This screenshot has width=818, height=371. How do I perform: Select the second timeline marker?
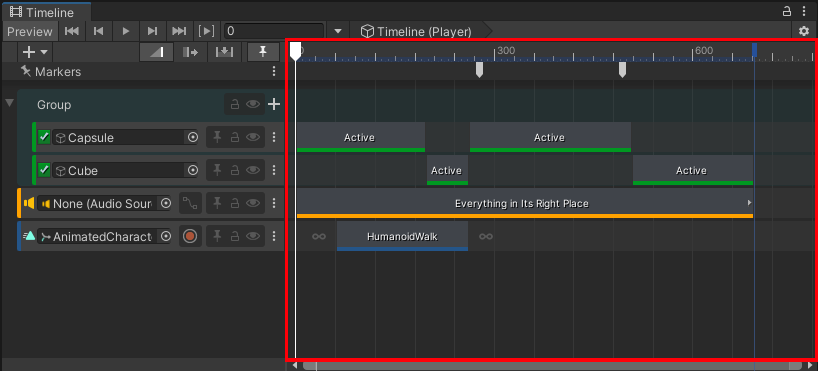[x=622, y=70]
